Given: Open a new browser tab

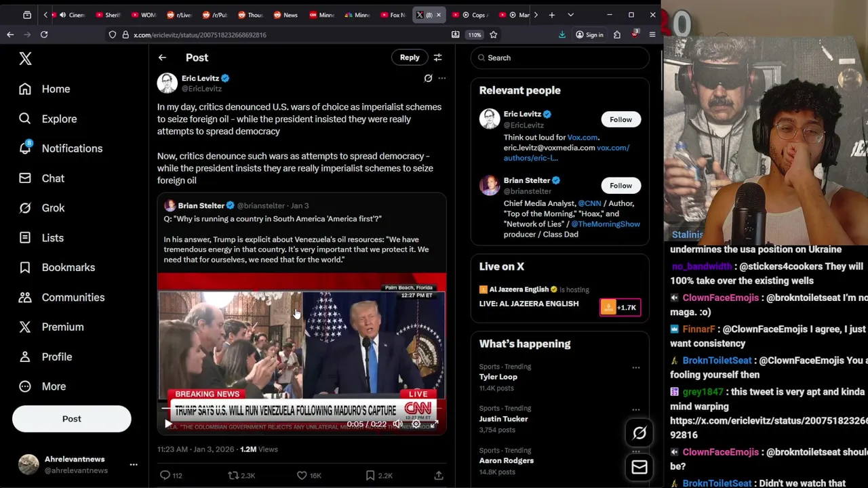Looking at the screenshot, I should (552, 15).
